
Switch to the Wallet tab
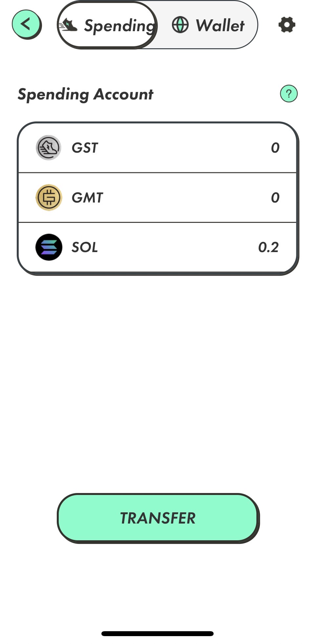tap(208, 25)
